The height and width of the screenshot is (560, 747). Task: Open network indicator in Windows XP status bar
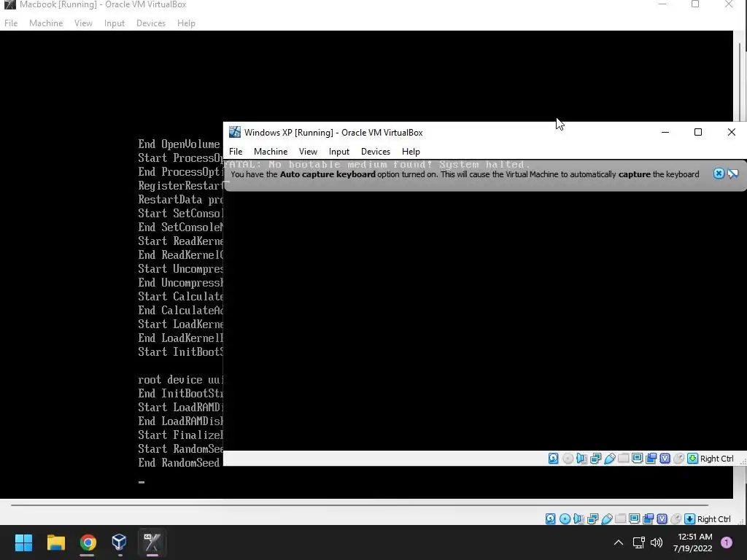click(x=595, y=459)
